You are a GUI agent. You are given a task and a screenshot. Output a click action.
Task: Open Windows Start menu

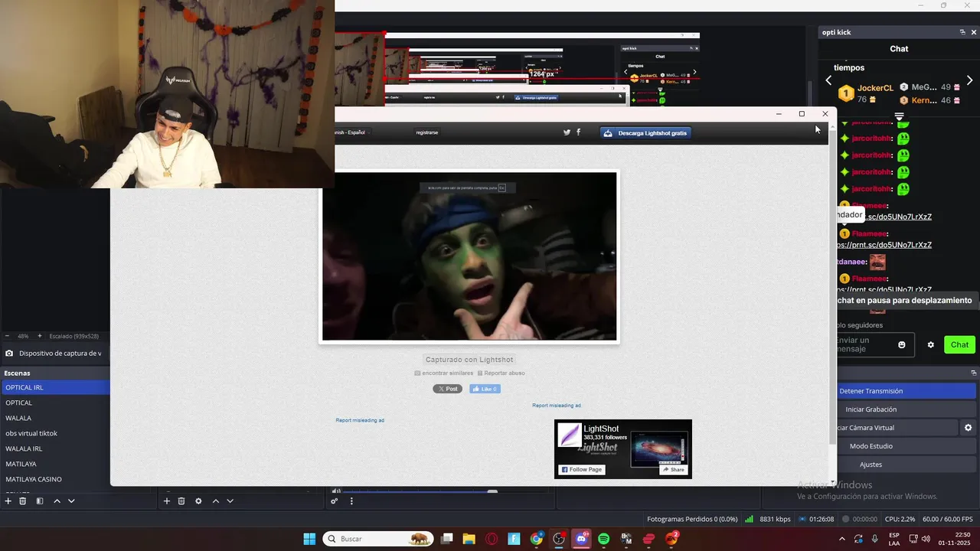click(x=309, y=539)
